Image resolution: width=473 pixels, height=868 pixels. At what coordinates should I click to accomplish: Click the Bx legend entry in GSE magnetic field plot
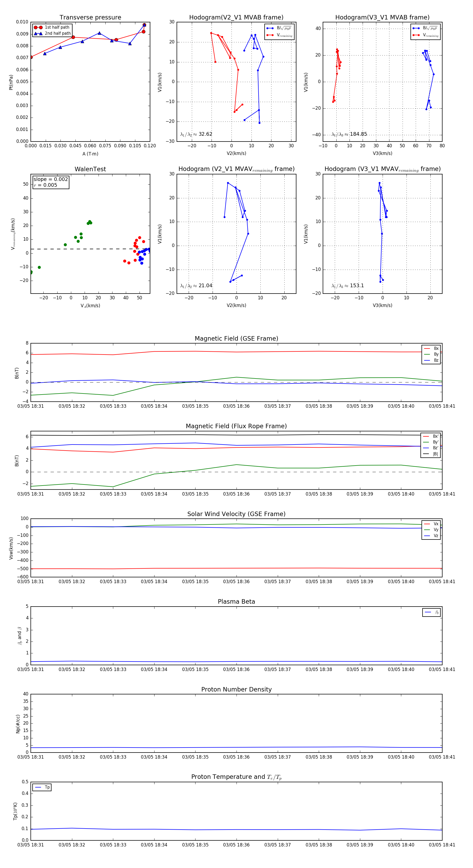431,349
